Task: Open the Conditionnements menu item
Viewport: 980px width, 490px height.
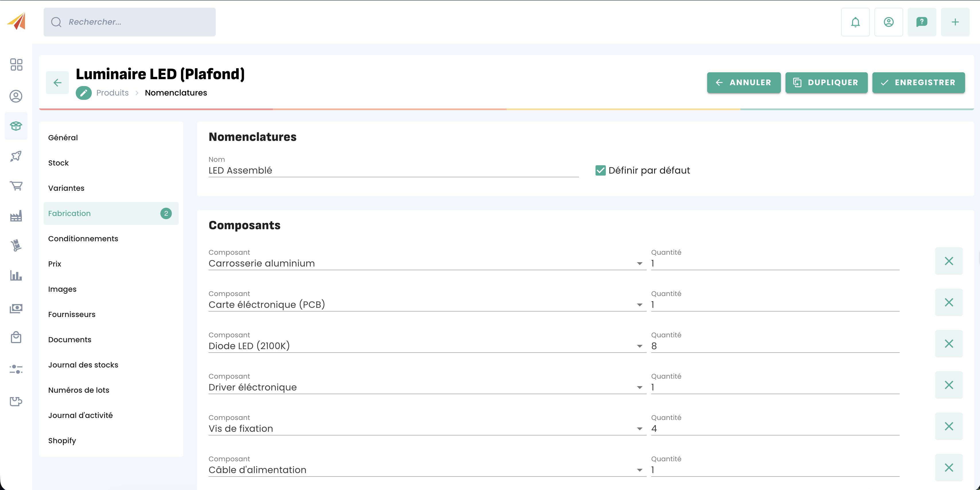Action: [x=83, y=238]
